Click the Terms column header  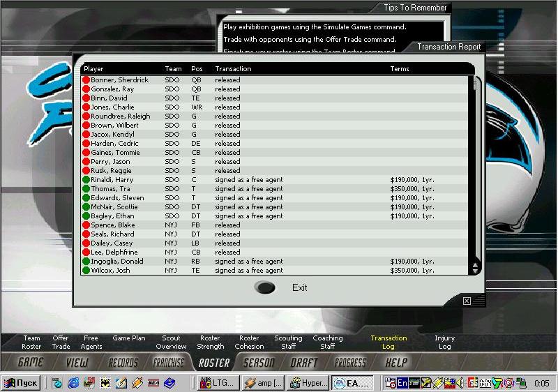click(x=400, y=69)
